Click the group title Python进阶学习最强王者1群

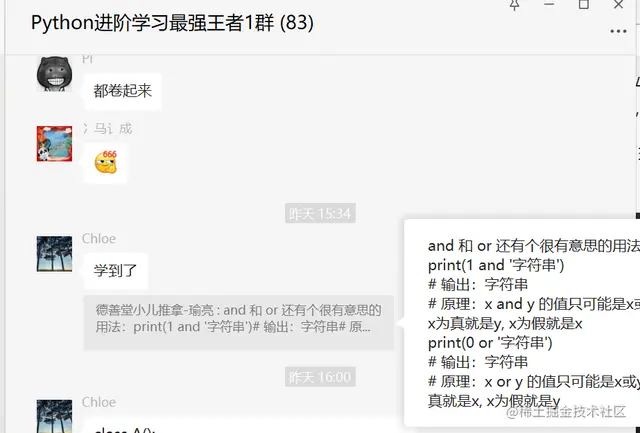tap(172, 23)
